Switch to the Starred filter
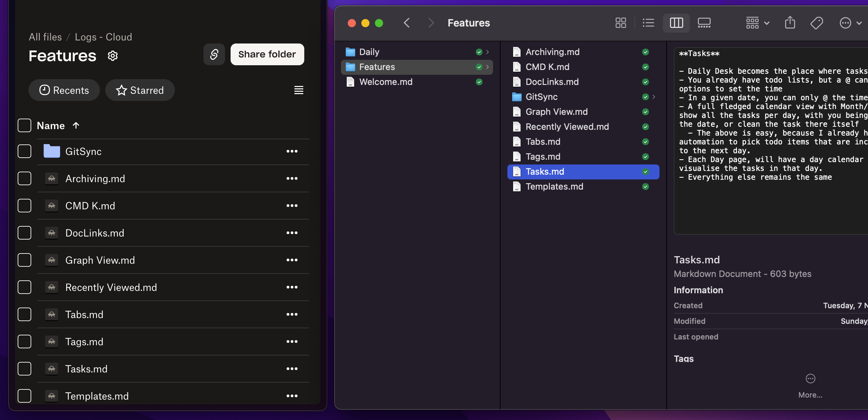The image size is (868, 420). click(x=140, y=90)
